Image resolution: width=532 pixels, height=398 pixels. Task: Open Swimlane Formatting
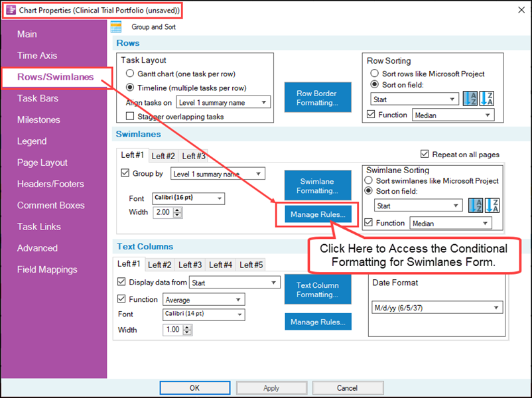(x=318, y=185)
